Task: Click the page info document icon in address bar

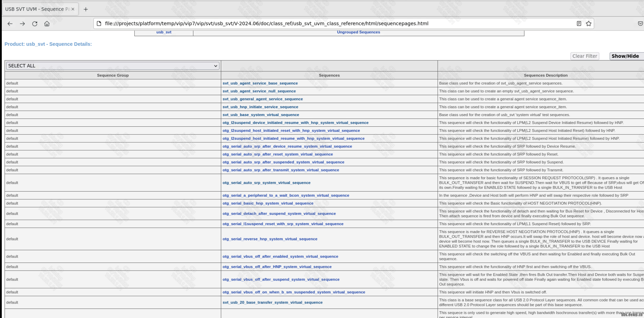Action: [99, 24]
